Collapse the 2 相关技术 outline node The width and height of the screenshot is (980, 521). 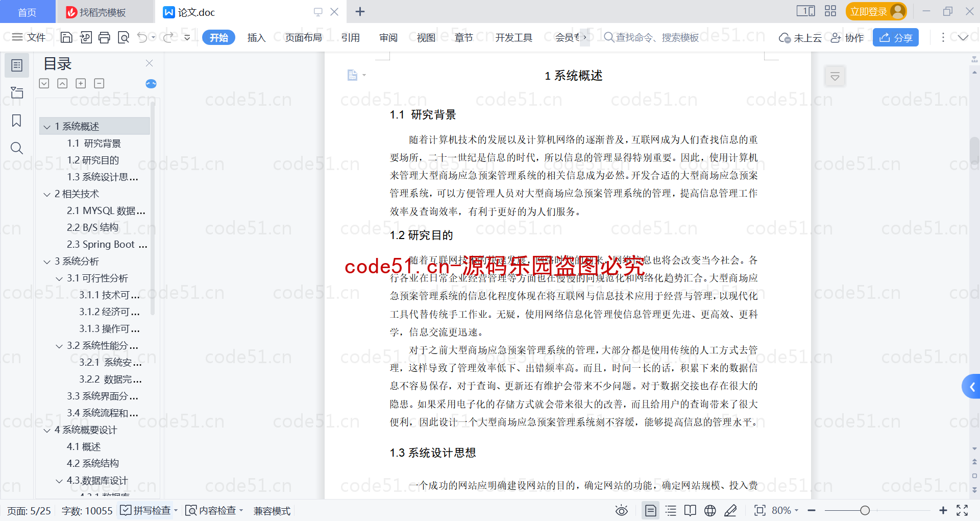pyautogui.click(x=47, y=195)
